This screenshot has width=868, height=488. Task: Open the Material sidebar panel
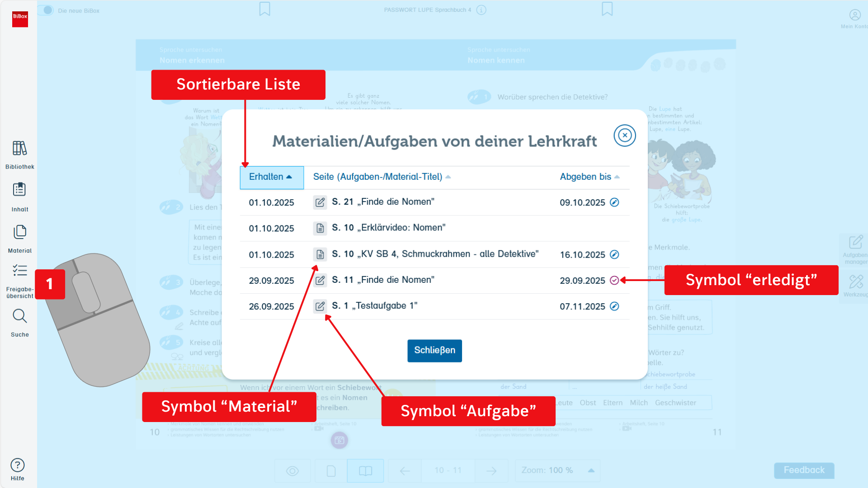click(19, 232)
